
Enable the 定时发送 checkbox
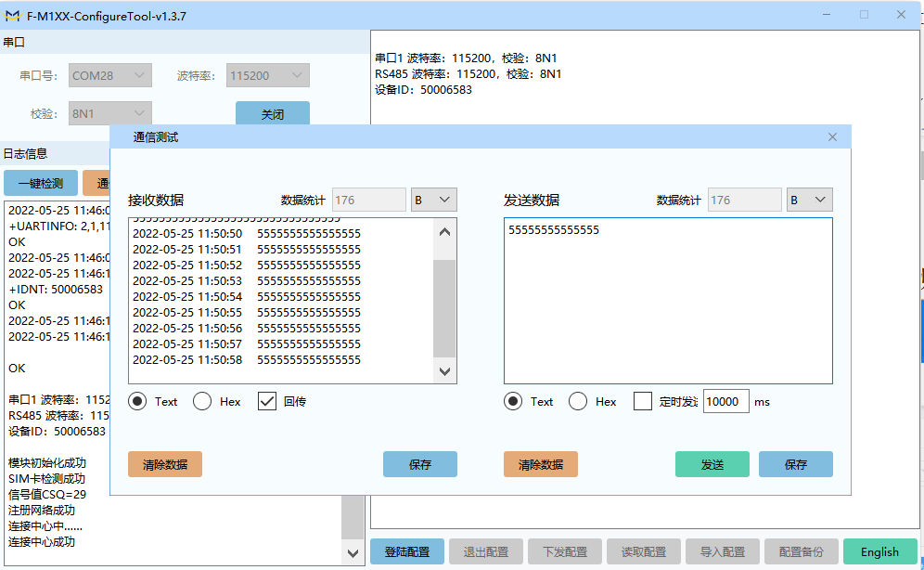coord(642,401)
